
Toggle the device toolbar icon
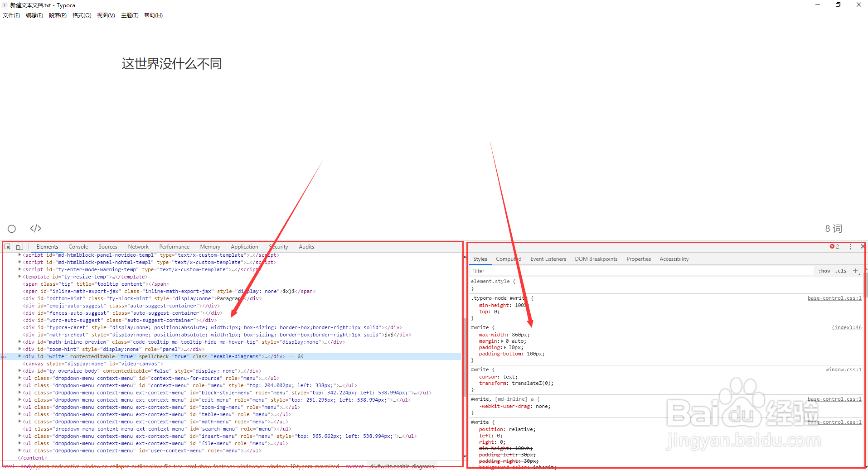[19, 247]
